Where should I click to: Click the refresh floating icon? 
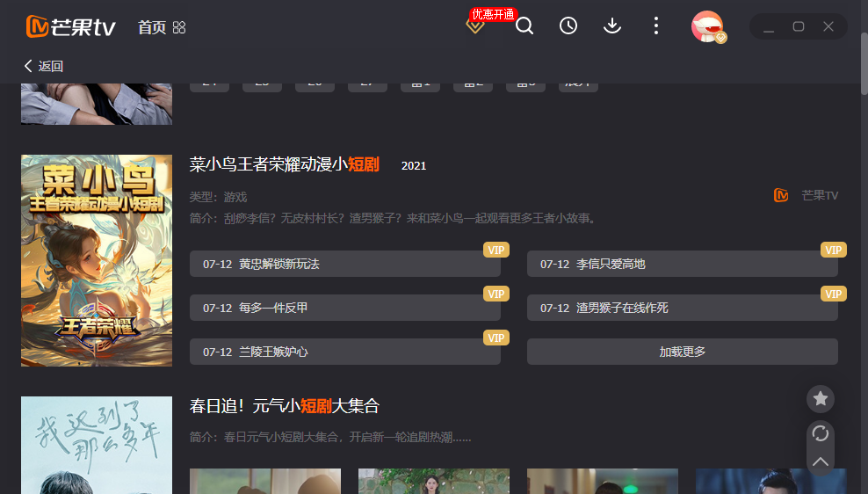click(x=820, y=433)
